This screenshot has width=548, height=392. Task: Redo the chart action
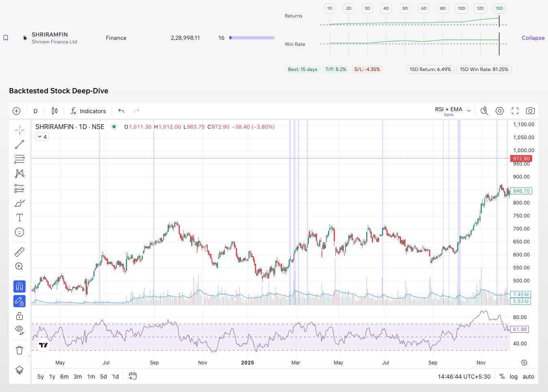(x=137, y=111)
